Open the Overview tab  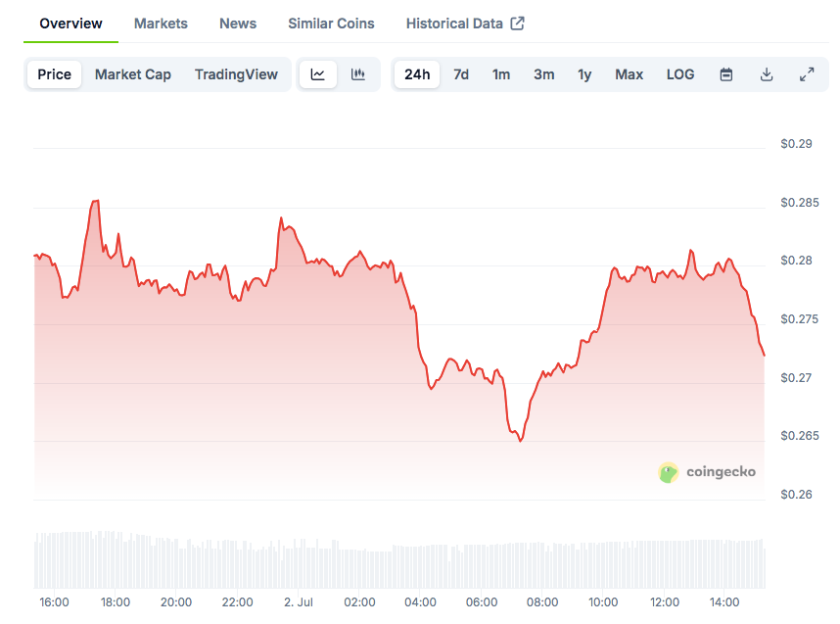tap(70, 24)
